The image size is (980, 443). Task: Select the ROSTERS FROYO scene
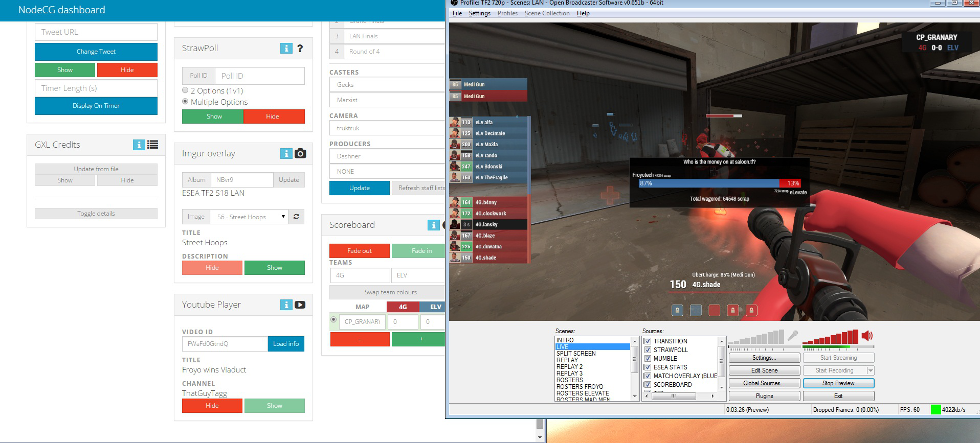pos(593,387)
